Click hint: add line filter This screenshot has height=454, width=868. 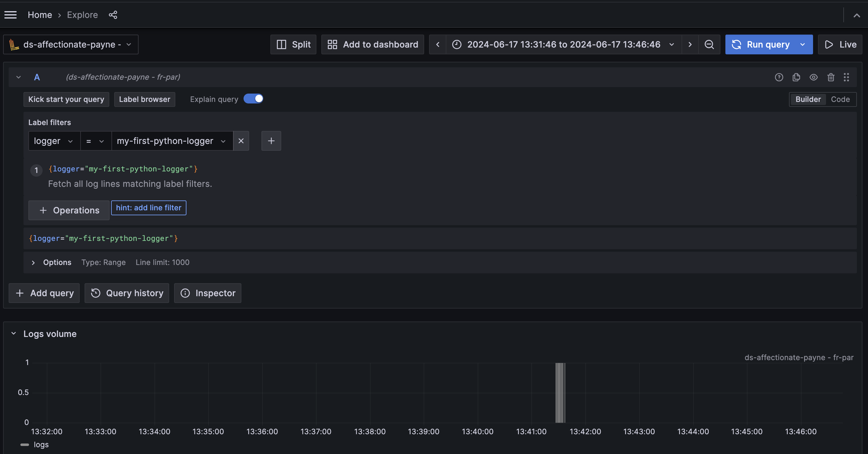(x=148, y=208)
